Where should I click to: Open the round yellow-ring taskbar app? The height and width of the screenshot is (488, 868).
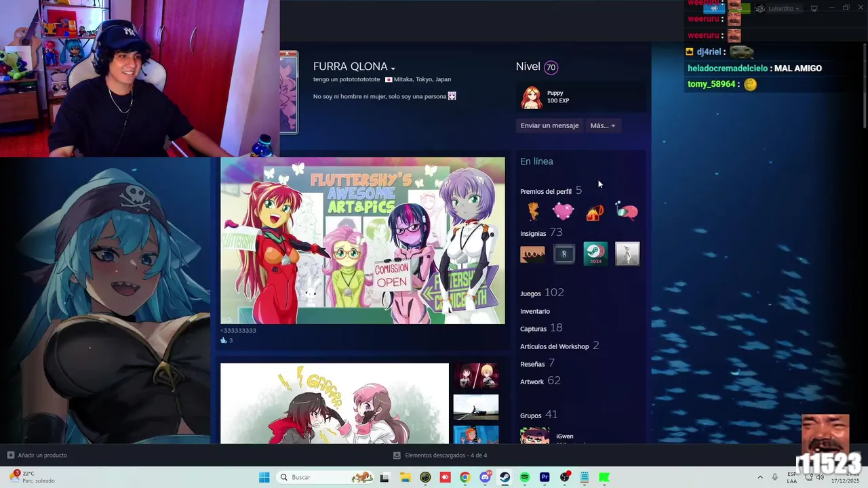point(425,477)
